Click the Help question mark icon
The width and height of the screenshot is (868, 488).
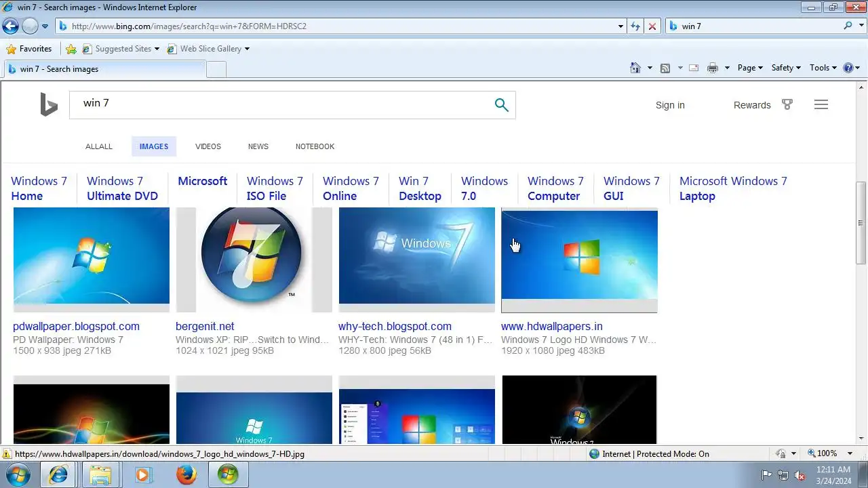tap(848, 68)
